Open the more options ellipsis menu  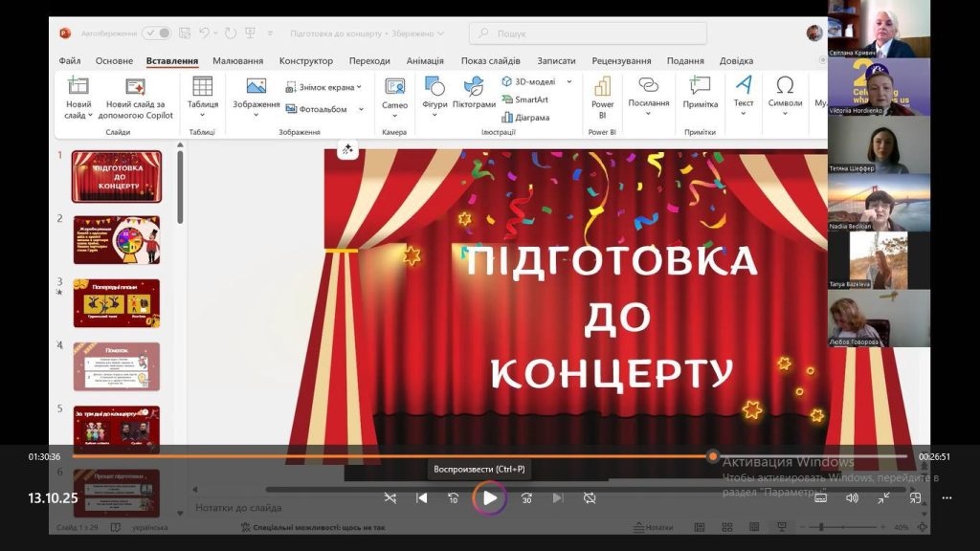[x=947, y=497]
